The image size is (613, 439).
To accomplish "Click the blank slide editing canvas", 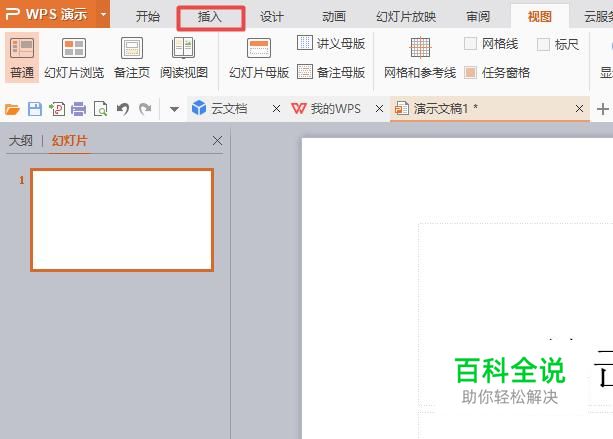I will (x=457, y=288).
